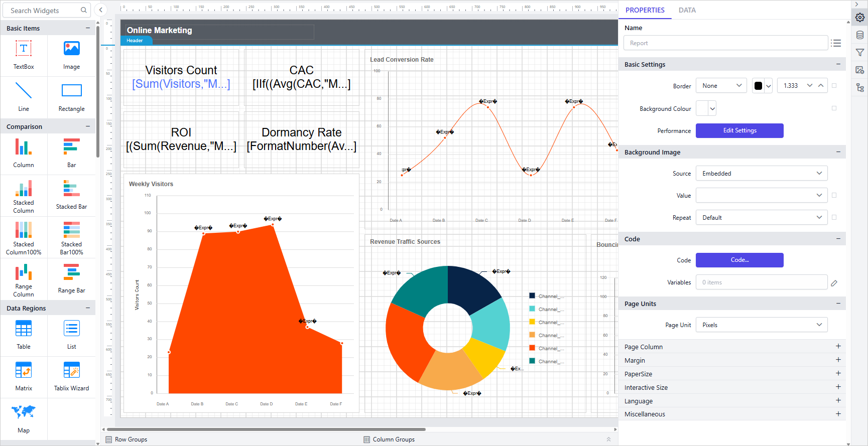Screen dimensions: 868x446
Task: Switch to the DATA tab
Action: tap(687, 10)
